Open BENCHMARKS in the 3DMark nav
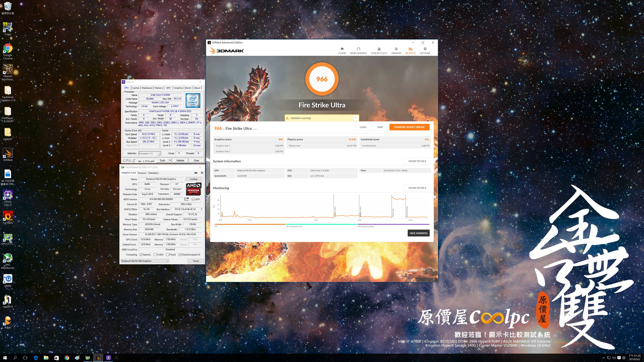This screenshot has height=362, width=644. (358, 51)
